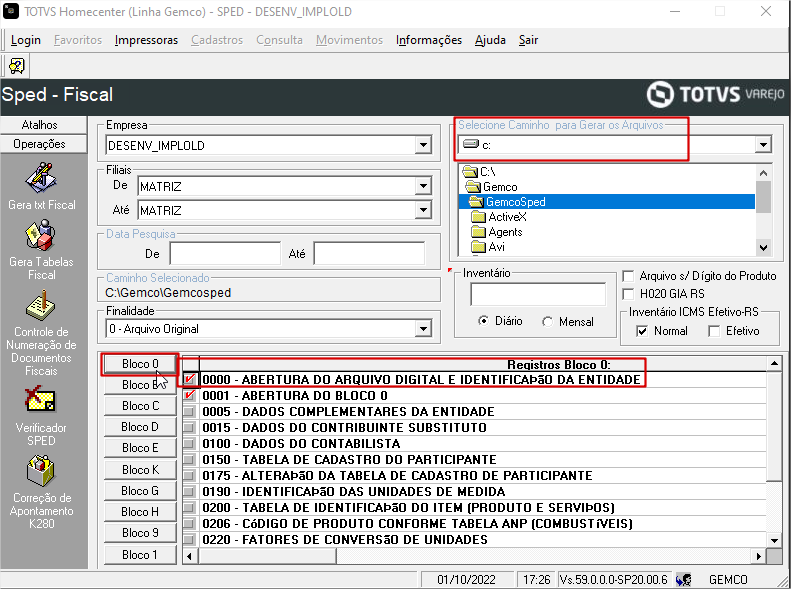Click the folder list scroll-down arrow
This screenshot has height=589, width=791.
click(763, 248)
